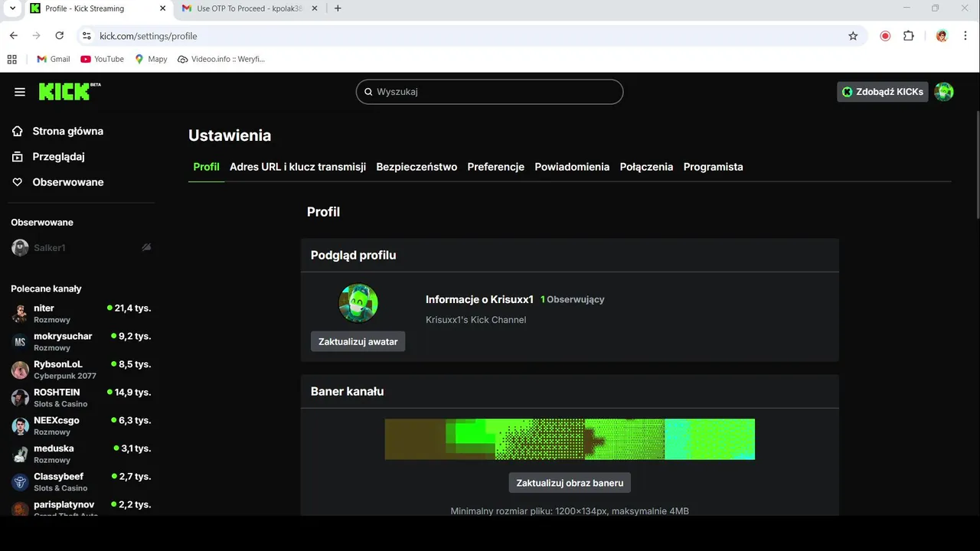This screenshot has height=551, width=980.
Task: Click the browse icon beside Przeglądaj
Action: [x=18, y=157]
